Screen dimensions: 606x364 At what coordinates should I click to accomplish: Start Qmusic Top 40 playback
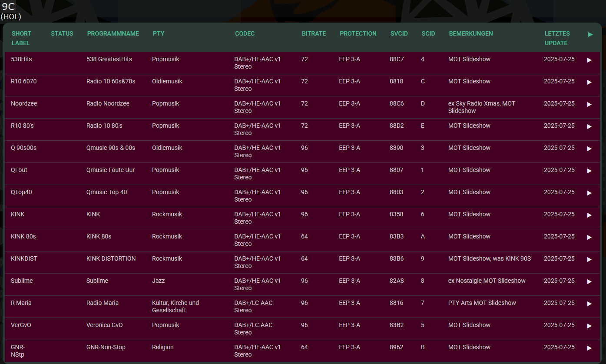tap(589, 193)
